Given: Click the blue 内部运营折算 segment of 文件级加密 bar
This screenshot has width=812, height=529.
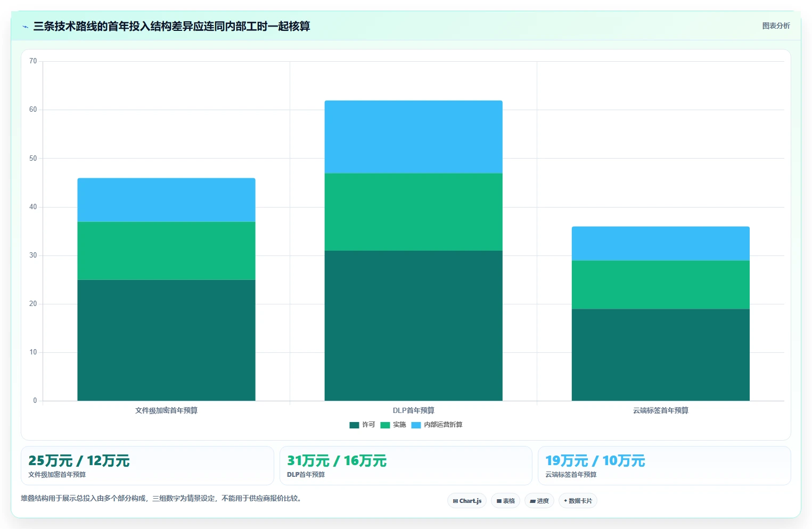Looking at the screenshot, I should (x=166, y=200).
